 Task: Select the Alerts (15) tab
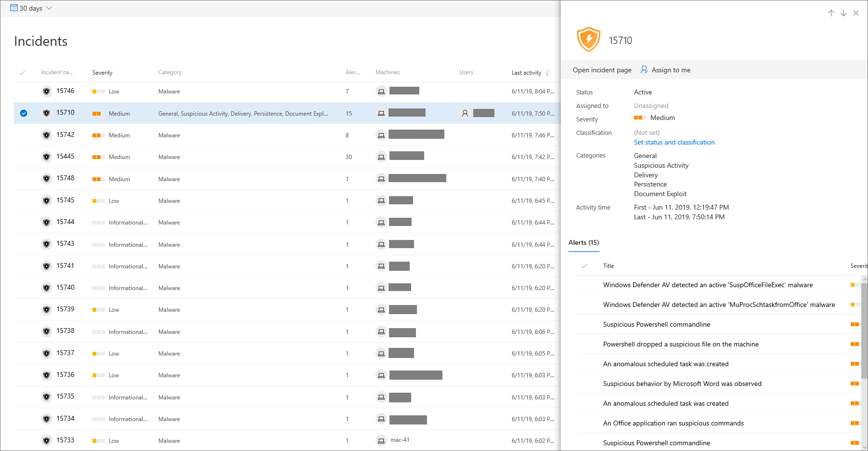tap(583, 243)
